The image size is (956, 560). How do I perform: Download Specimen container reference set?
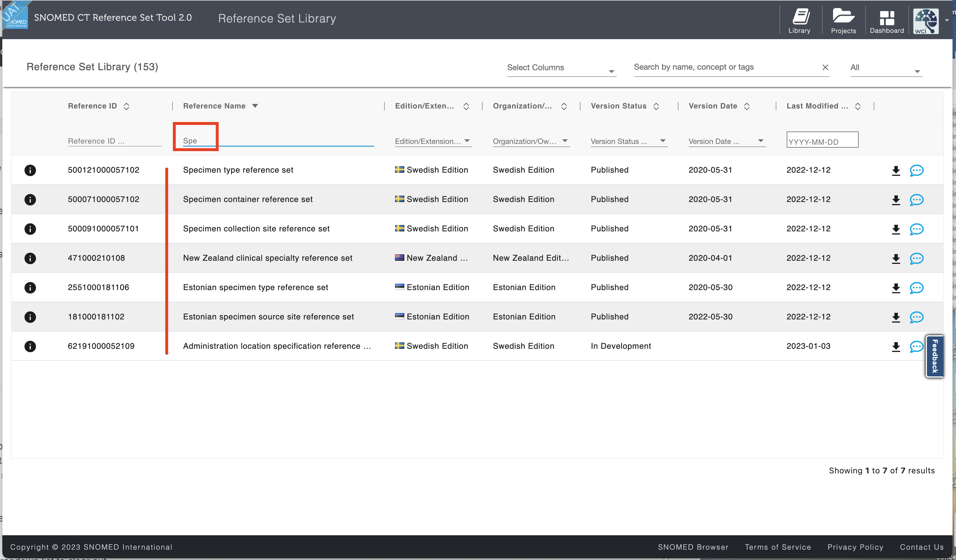(x=896, y=200)
